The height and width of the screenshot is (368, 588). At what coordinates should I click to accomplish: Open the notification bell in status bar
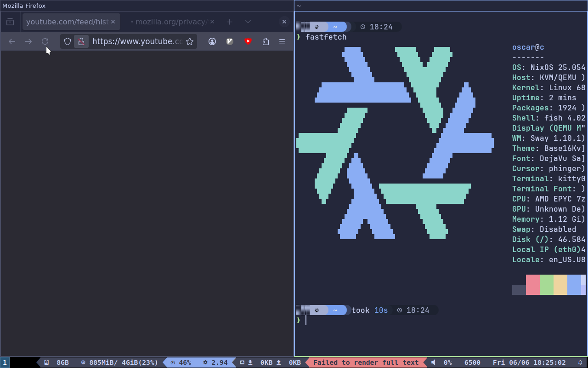(x=580, y=362)
